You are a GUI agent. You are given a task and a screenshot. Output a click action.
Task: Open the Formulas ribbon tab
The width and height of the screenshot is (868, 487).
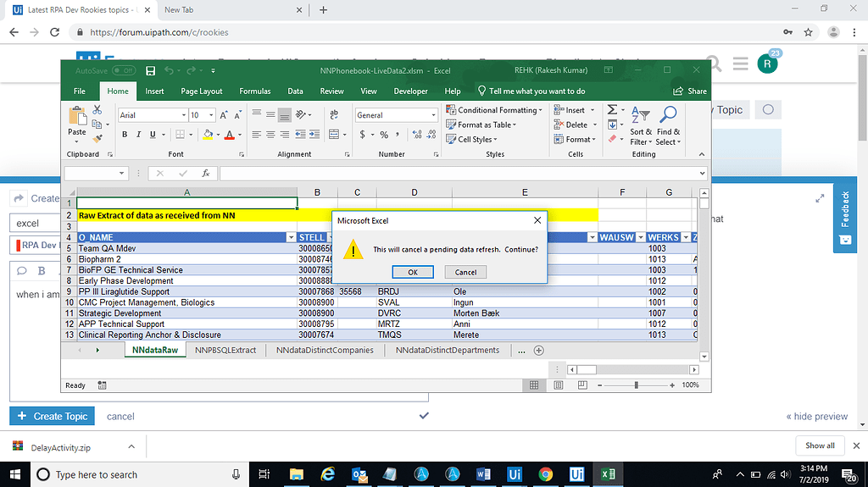[254, 91]
